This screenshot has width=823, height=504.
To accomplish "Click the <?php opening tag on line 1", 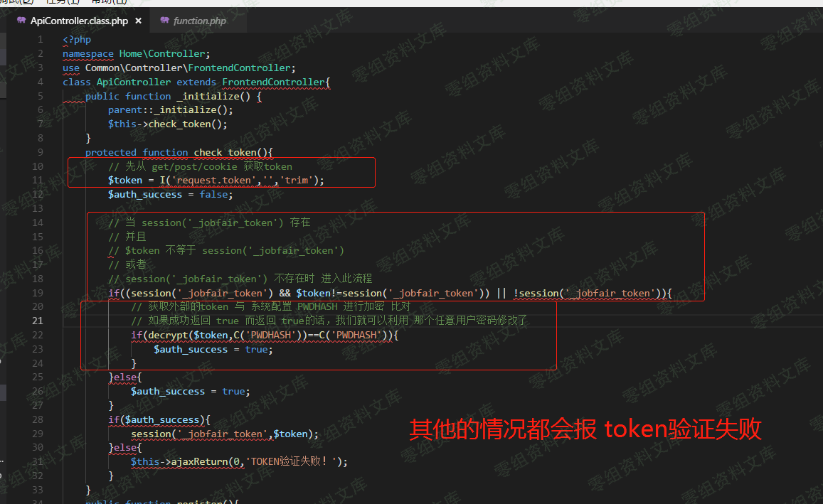I will click(x=77, y=39).
